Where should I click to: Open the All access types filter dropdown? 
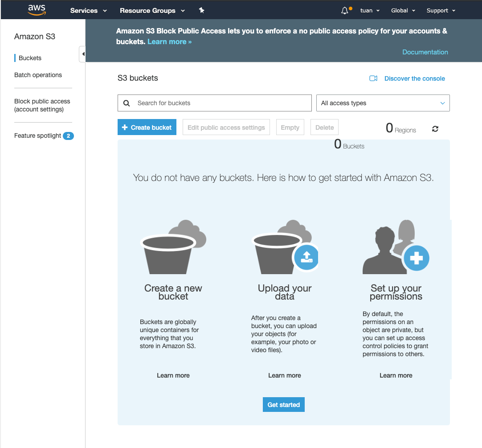383,103
